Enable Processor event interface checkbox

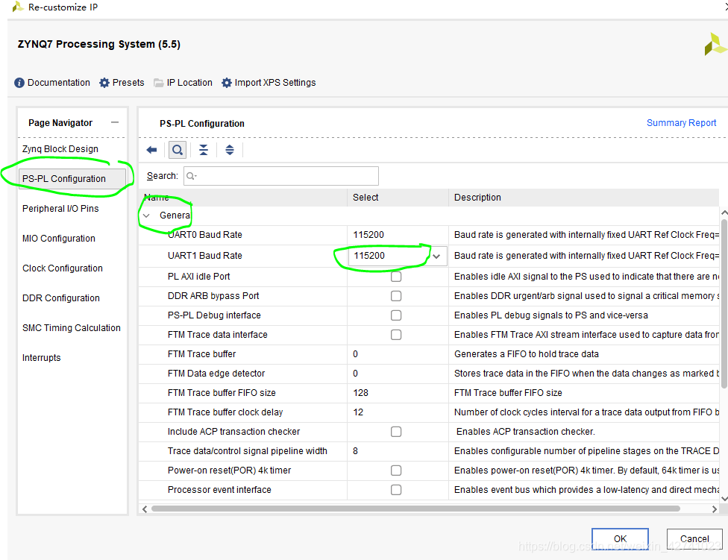[396, 490]
